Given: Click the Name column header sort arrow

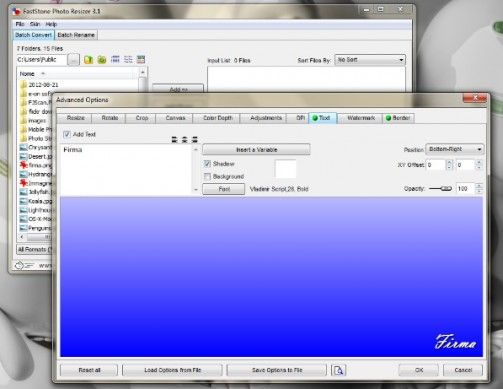Looking at the screenshot, I should coord(43,73).
